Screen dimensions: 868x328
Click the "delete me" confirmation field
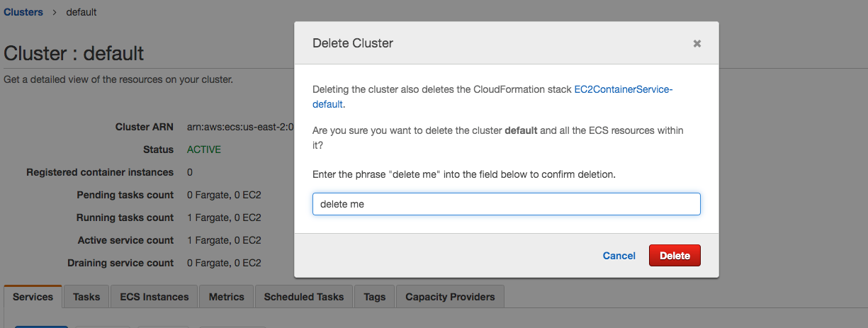coord(506,204)
